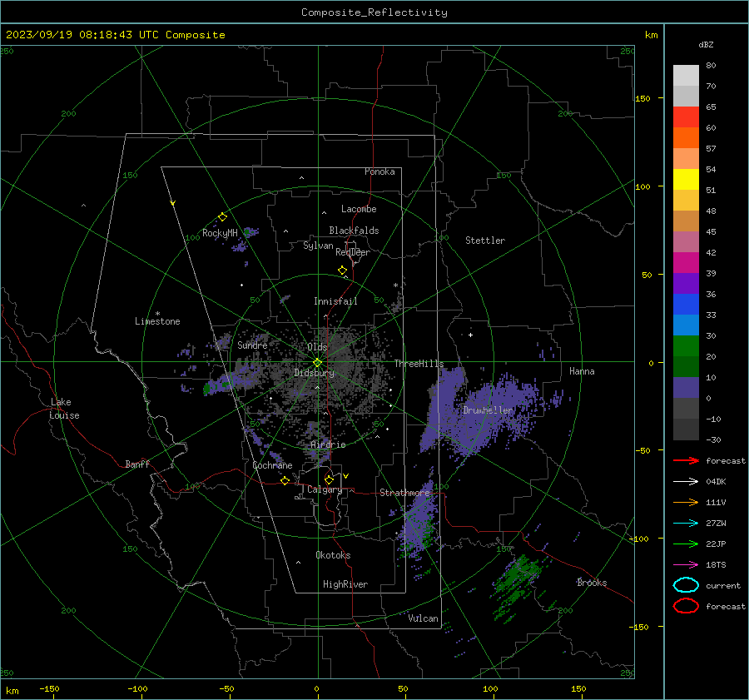The height and width of the screenshot is (700, 749).
Task: Click the Hanna city label
Action: coord(582,371)
